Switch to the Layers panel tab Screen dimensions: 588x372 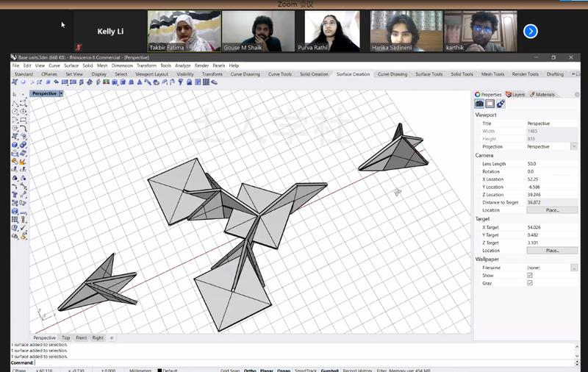515,95
